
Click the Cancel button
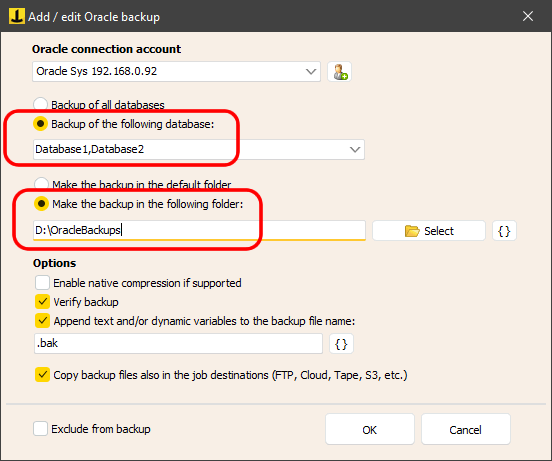465,429
